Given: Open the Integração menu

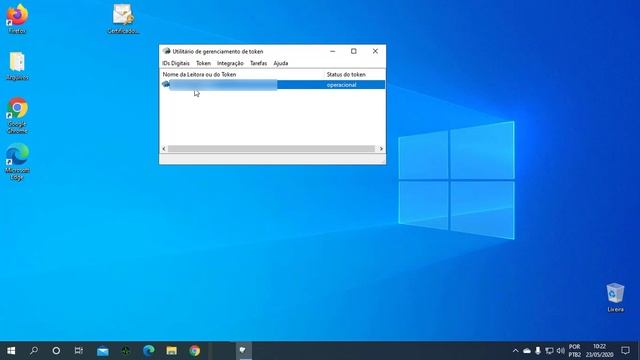Looking at the screenshot, I should [230, 63].
